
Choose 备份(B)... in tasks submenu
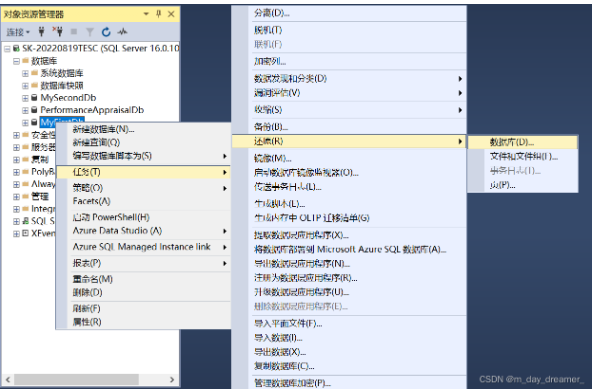click(349, 126)
